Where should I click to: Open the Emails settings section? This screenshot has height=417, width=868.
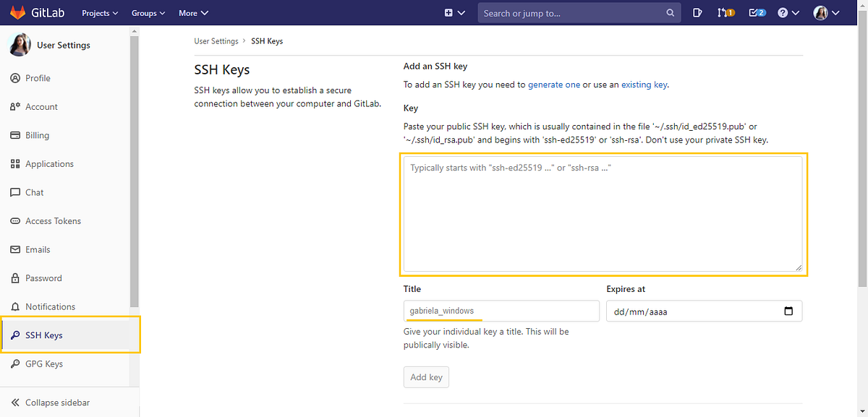(36, 249)
